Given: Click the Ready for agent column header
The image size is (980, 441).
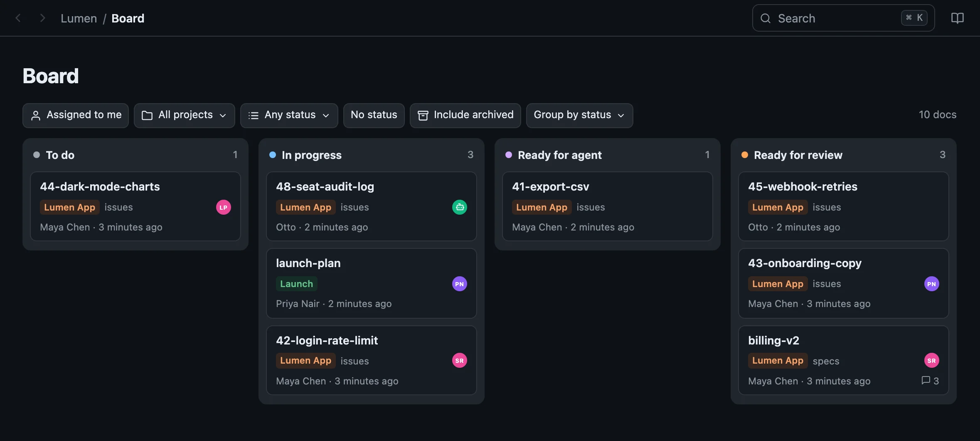Looking at the screenshot, I should point(608,155).
